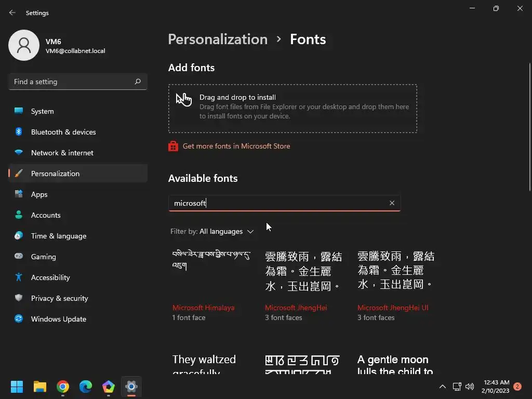Clear the font search with X
This screenshot has width=532, height=399.
click(x=392, y=203)
